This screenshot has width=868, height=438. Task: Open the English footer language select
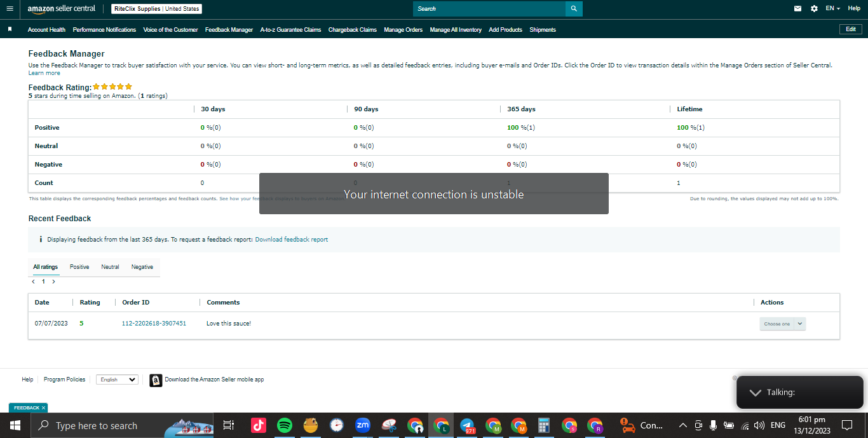[117, 380]
